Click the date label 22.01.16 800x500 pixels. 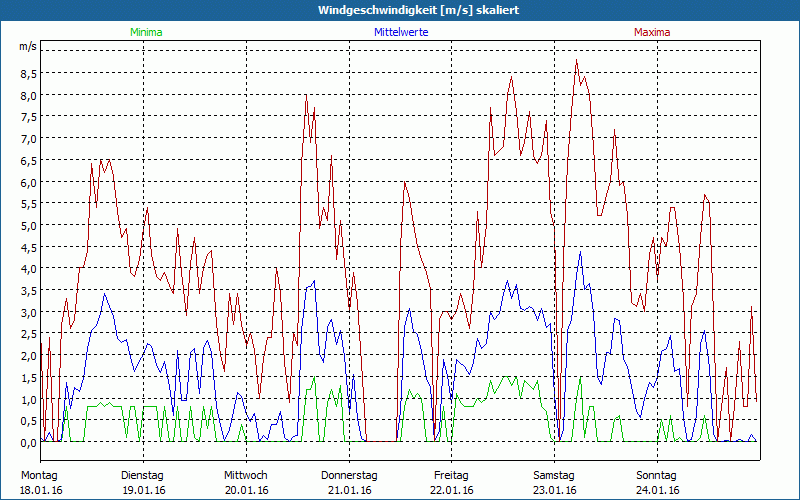pos(452,490)
